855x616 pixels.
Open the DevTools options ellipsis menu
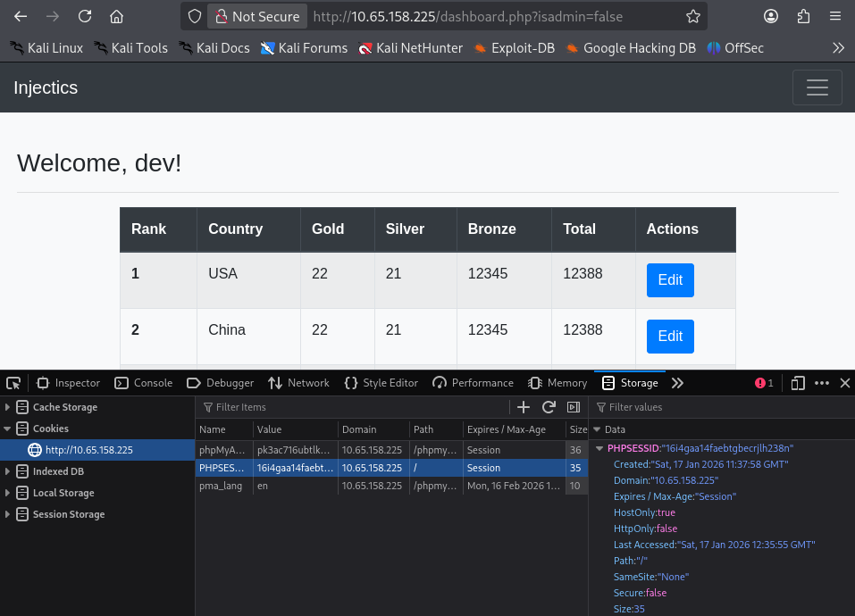tap(822, 383)
